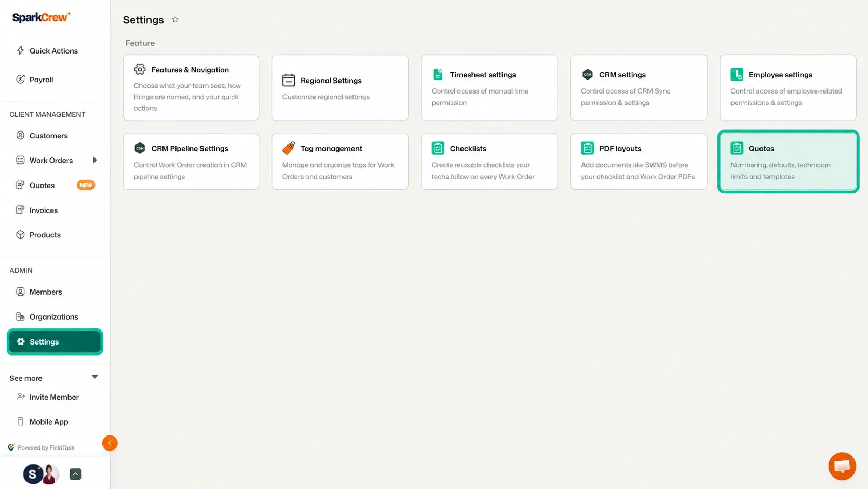Click the Invoices icon in sidebar
Image resolution: width=868 pixels, height=489 pixels.
click(20, 210)
